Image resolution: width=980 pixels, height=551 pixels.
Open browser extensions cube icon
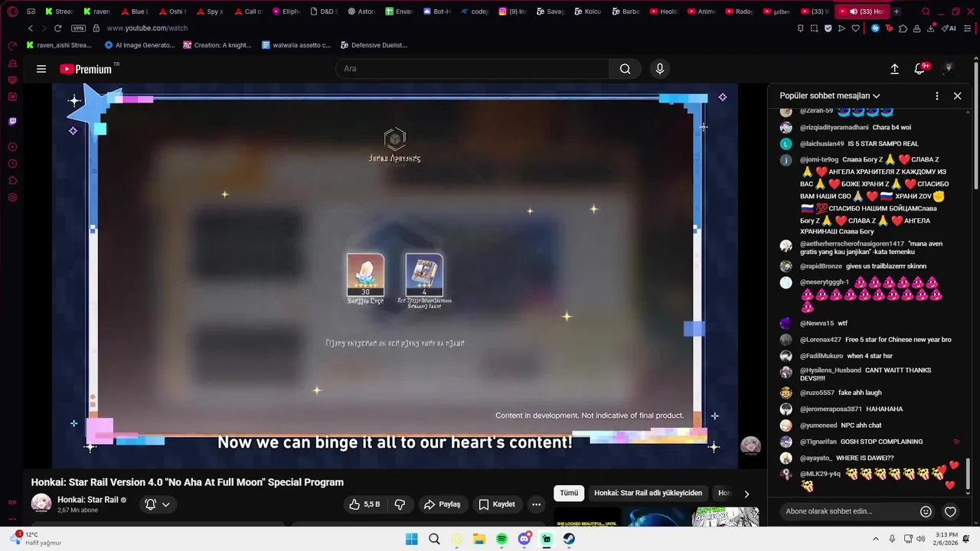pos(903,28)
